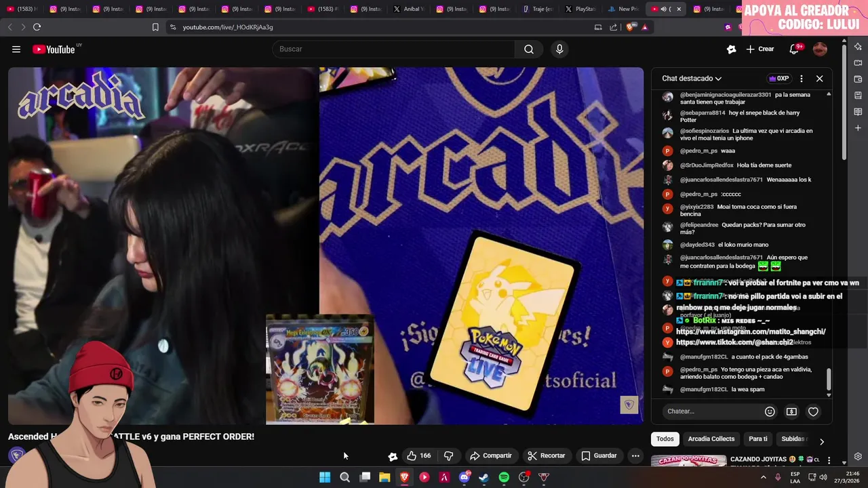Open the chat emoji picker

(x=770, y=411)
